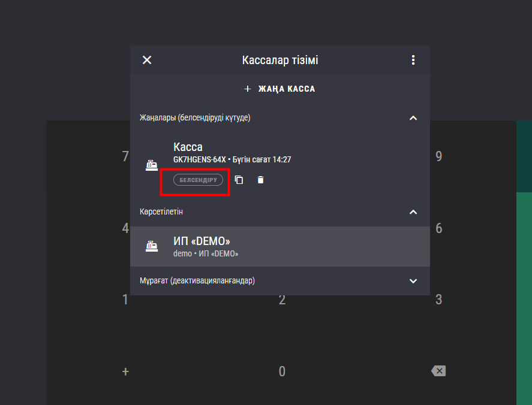Click the 6 key on the keypad

coord(438,228)
